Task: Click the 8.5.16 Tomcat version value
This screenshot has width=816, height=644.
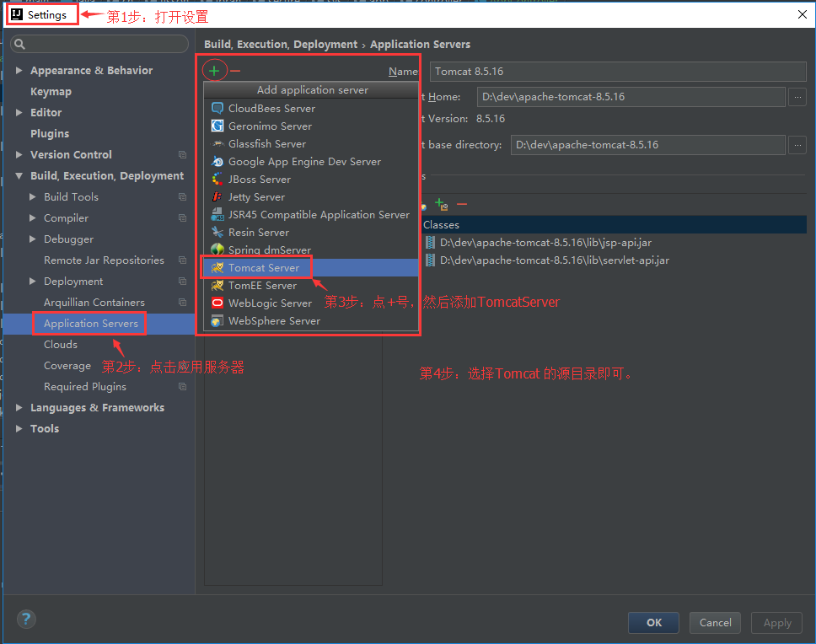Action: (x=491, y=119)
